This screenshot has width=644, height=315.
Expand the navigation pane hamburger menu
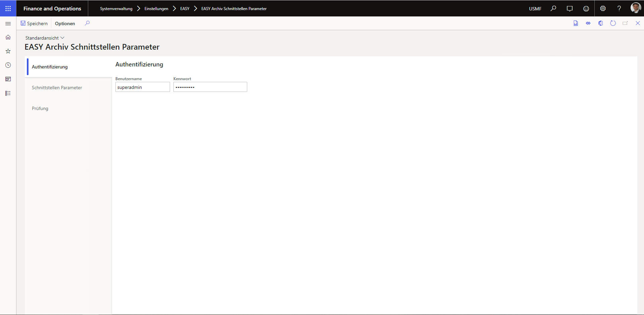click(8, 23)
